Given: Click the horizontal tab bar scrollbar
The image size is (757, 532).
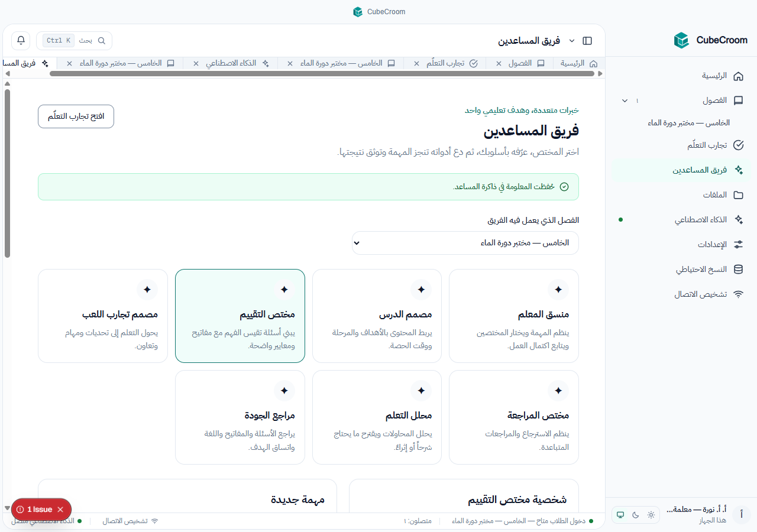Looking at the screenshot, I should (x=322, y=74).
